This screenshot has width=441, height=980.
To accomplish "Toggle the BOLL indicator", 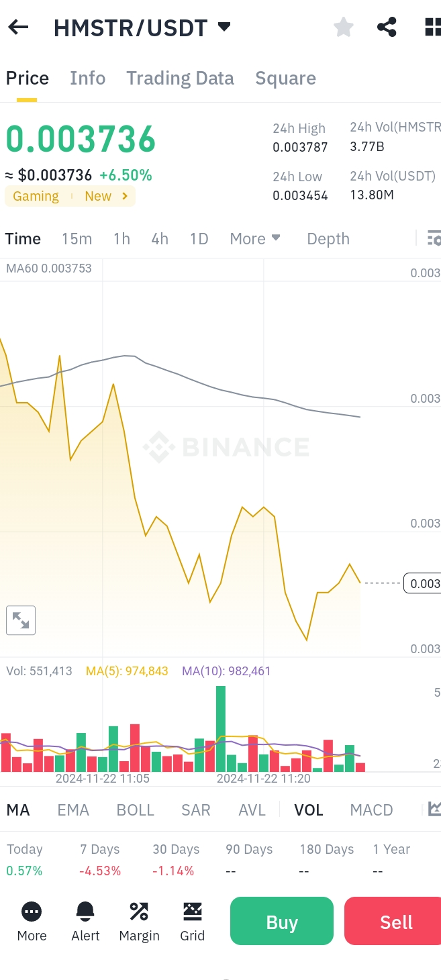I will click(136, 810).
